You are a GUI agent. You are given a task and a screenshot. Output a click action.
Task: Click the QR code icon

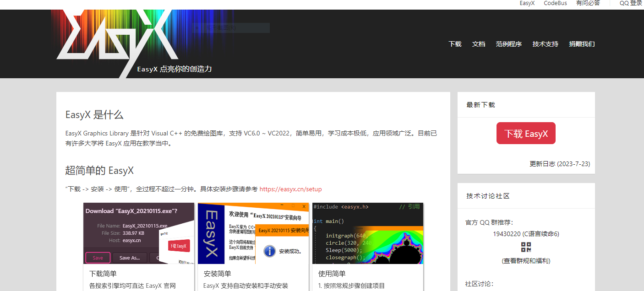[x=526, y=247]
